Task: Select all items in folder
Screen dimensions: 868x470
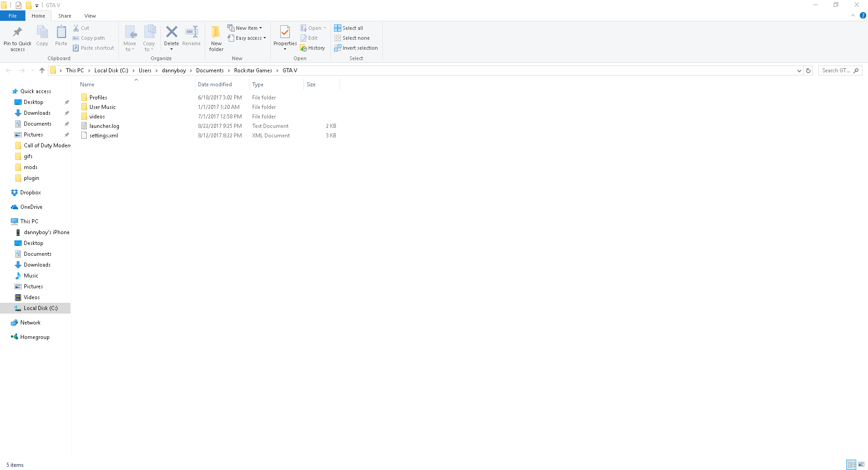Action: point(349,28)
